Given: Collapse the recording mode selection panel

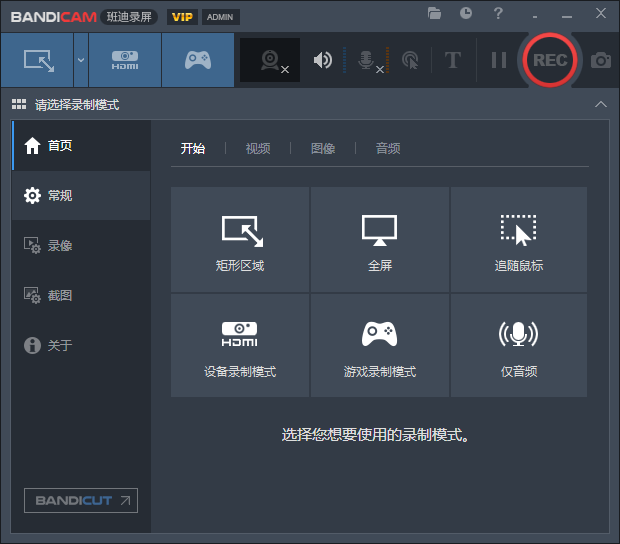Looking at the screenshot, I should [601, 104].
